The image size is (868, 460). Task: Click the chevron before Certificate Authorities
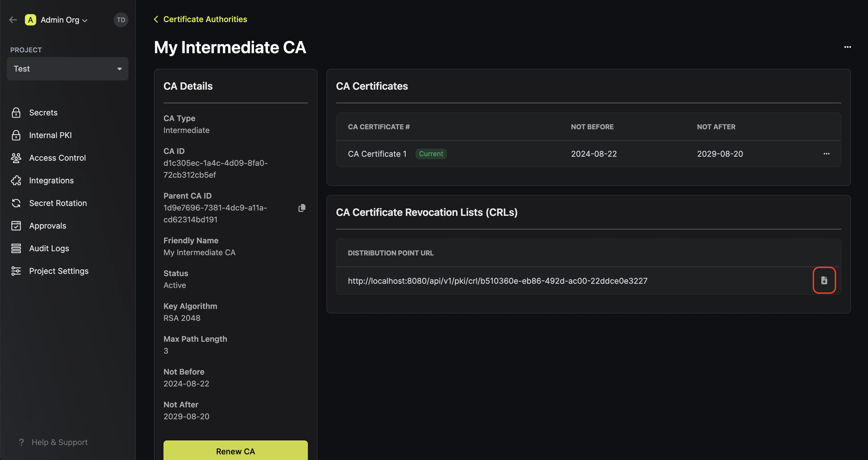(x=156, y=19)
